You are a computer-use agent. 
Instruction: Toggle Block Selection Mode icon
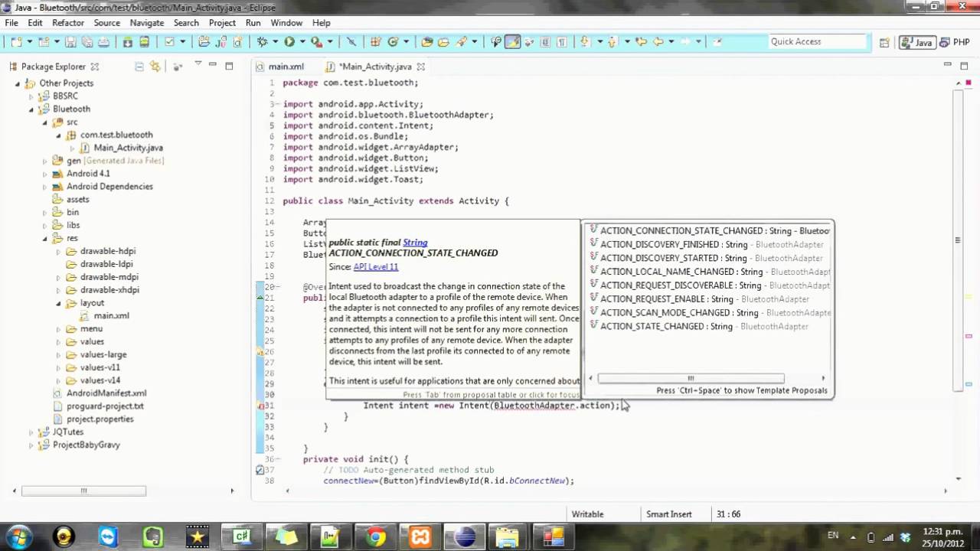(545, 42)
